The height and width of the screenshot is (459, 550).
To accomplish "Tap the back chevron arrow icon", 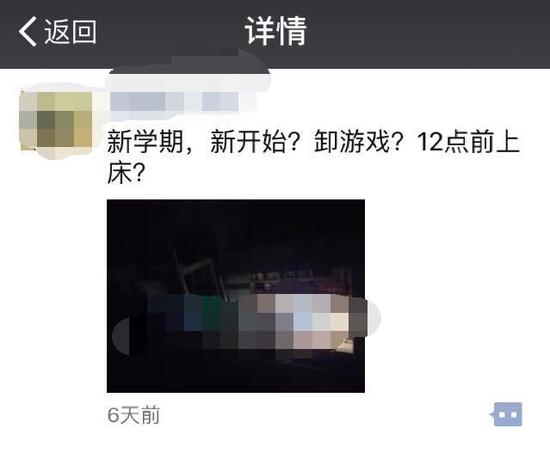I will 28,32.
